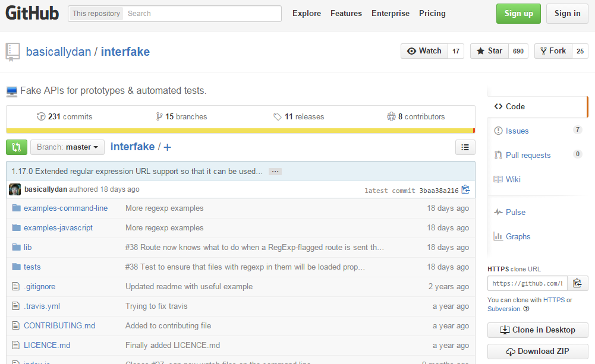Open the examples-javascript folder
The width and height of the screenshot is (595, 364).
point(58,228)
